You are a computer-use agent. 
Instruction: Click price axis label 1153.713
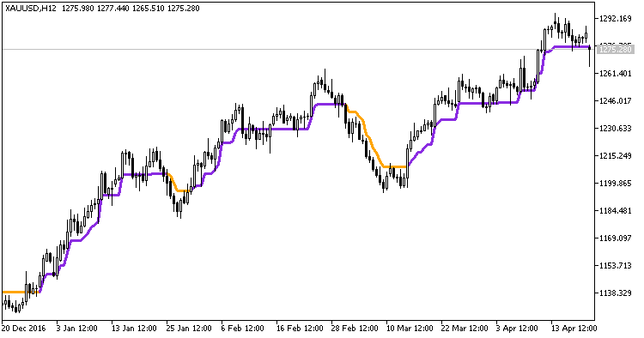click(616, 266)
